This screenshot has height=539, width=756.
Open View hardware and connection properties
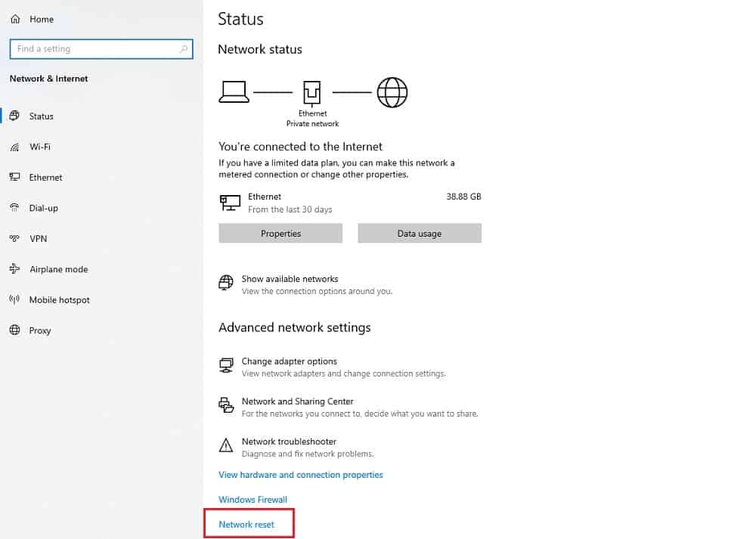[x=300, y=475]
